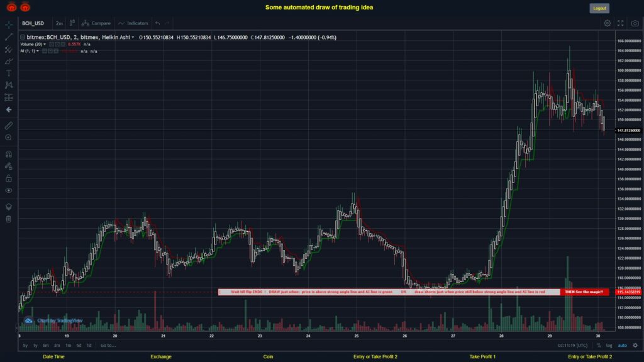Toggle the log scale option
The width and height of the screenshot is (644, 362).
(x=609, y=346)
